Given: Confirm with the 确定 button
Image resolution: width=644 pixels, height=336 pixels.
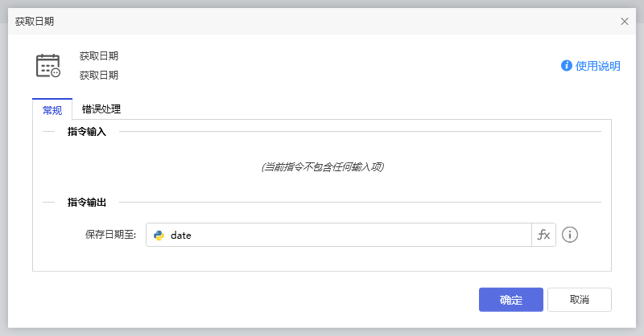Looking at the screenshot, I should [x=510, y=300].
